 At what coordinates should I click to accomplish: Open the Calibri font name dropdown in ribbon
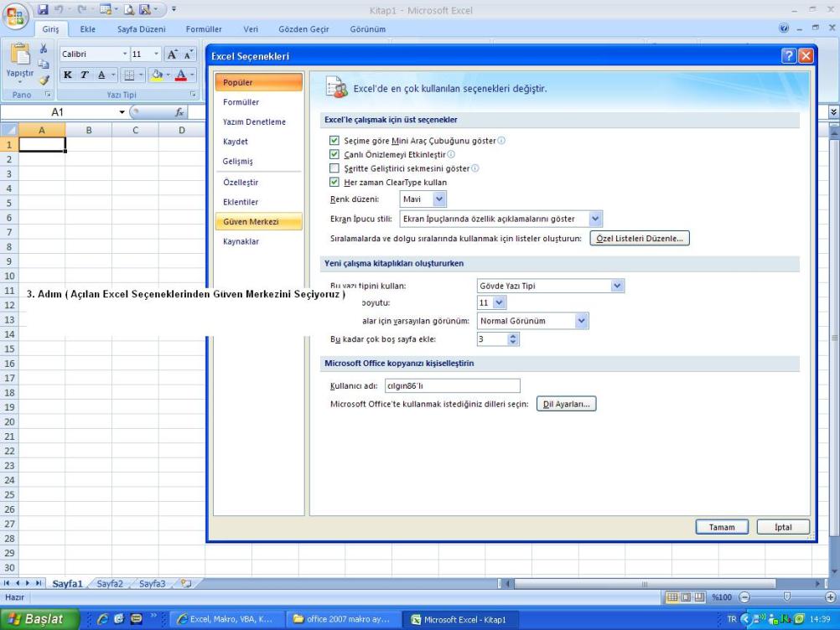pyautogui.click(x=124, y=54)
